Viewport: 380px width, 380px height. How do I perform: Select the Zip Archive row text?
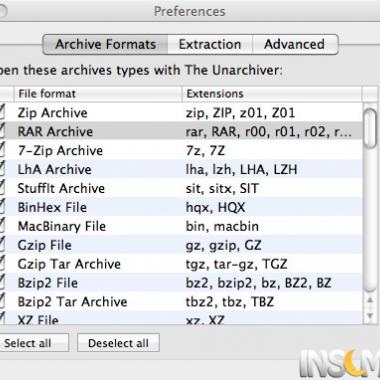pos(52,113)
